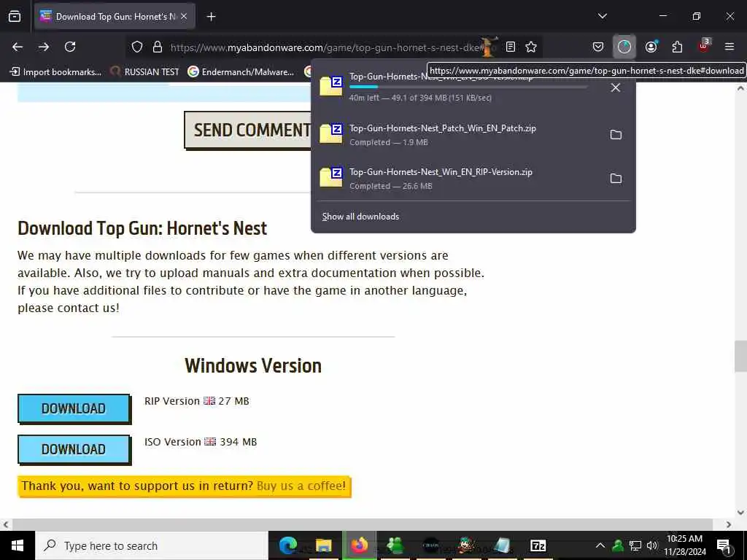747x560 pixels.
Task: Click the SEND COMMENT button
Action: point(248,130)
